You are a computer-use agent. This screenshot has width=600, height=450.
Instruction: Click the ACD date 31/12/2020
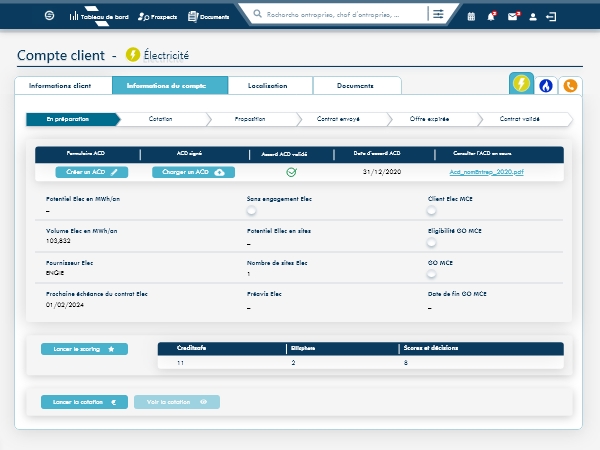pyautogui.click(x=382, y=172)
